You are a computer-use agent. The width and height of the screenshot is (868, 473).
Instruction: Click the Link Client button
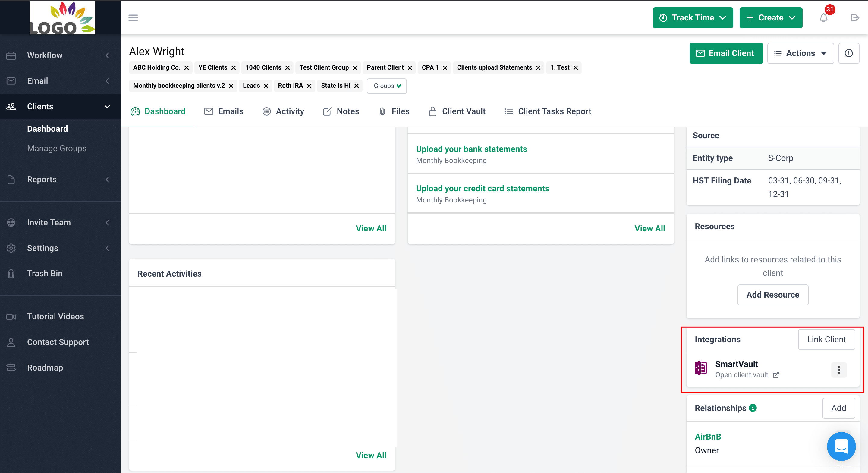pyautogui.click(x=827, y=339)
